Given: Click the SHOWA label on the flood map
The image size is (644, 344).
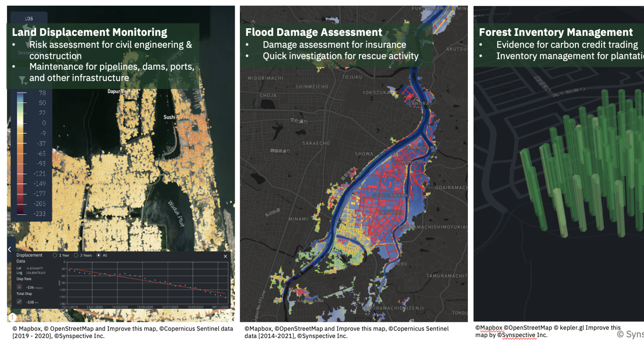Looking at the screenshot, I should 364,154.
